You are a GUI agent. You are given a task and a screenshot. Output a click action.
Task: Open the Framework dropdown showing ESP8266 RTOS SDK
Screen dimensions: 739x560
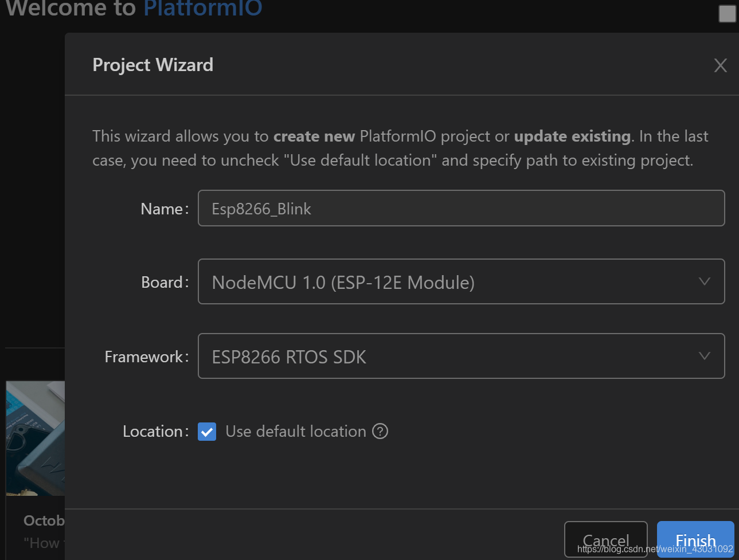461,356
